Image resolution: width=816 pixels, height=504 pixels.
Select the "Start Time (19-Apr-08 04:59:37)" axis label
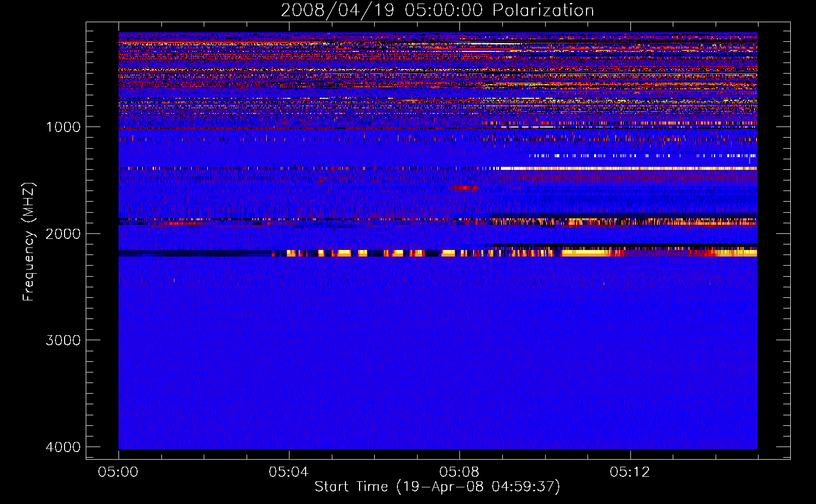click(437, 487)
